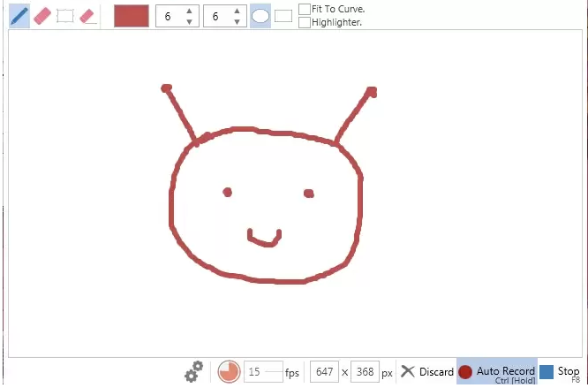Select the rectangle pen tip shape
This screenshot has width=588, height=388.
click(x=283, y=16)
